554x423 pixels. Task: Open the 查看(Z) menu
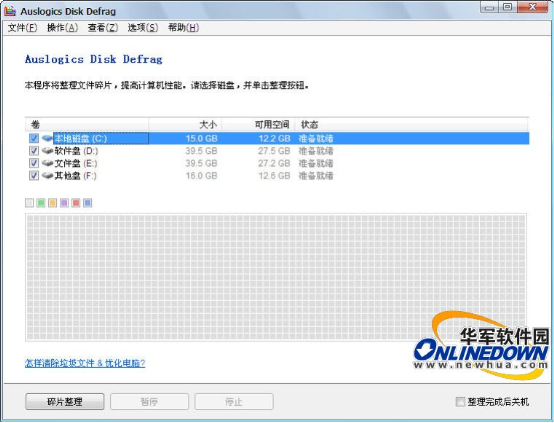click(103, 28)
